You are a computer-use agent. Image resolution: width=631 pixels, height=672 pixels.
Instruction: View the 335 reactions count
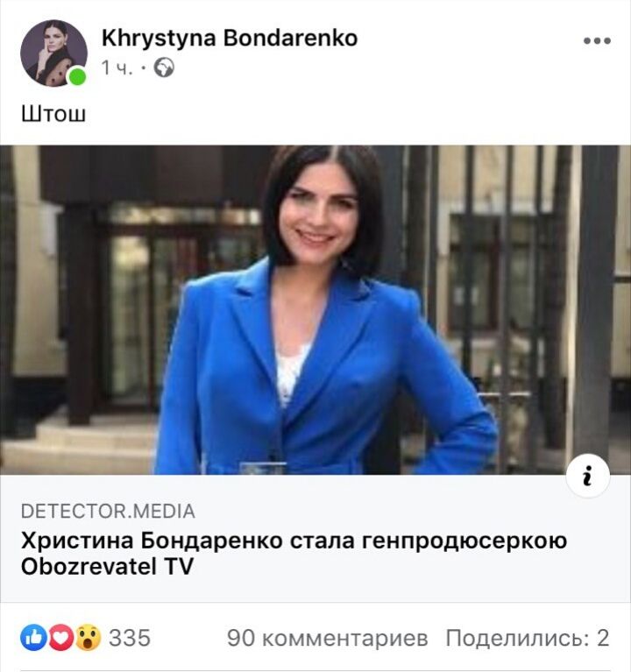pyautogui.click(x=130, y=638)
